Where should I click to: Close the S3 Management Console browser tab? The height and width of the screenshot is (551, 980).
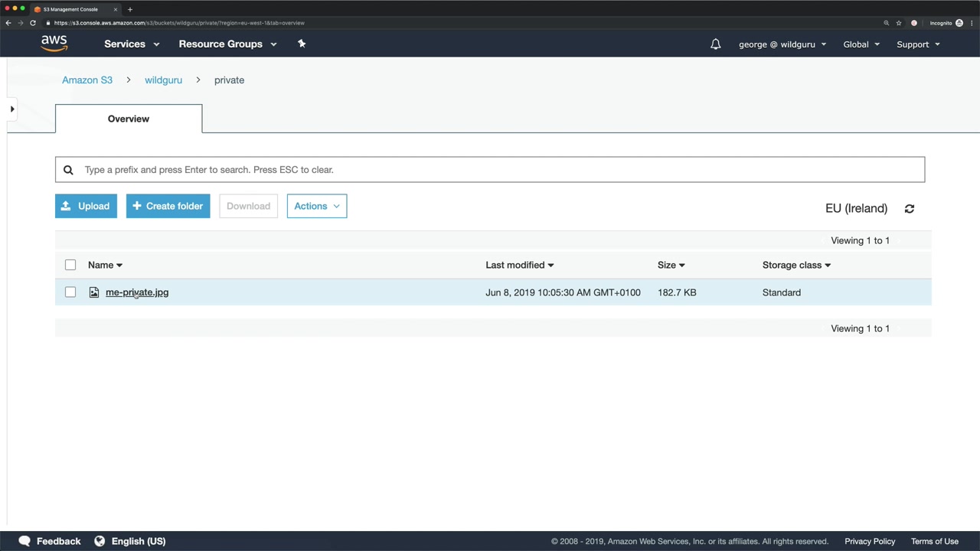[116, 9]
